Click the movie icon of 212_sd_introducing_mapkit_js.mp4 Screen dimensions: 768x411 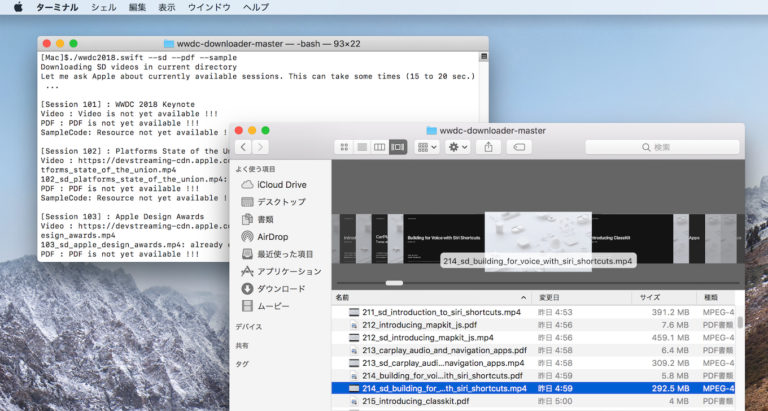354,338
